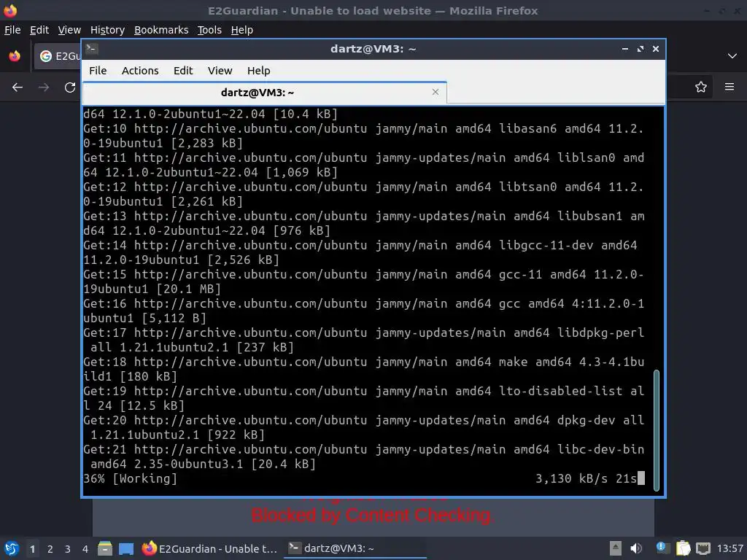Open Edit menu in terminal window
This screenshot has height=560, width=747.
click(x=183, y=71)
